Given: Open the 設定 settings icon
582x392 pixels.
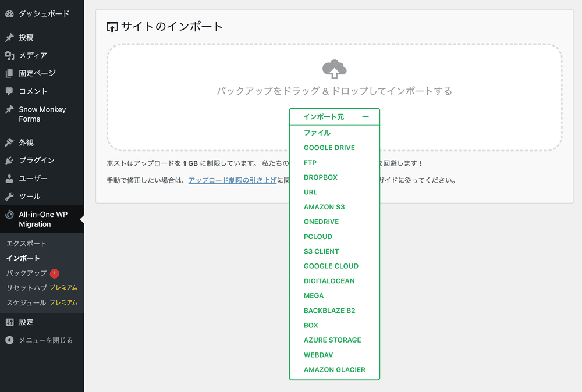Looking at the screenshot, I should pos(9,321).
